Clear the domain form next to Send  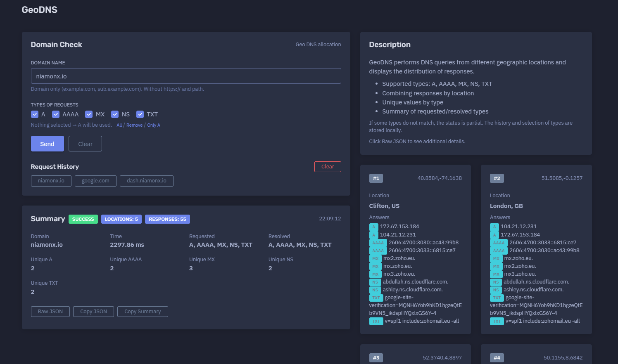pyautogui.click(x=85, y=144)
